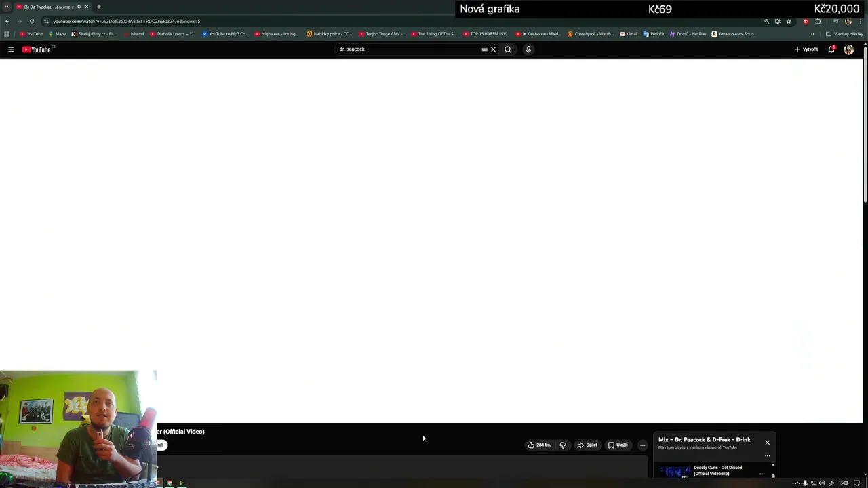The height and width of the screenshot is (488, 868).
Task: Close the Da Tweekaz tab
Action: pyautogui.click(x=87, y=7)
